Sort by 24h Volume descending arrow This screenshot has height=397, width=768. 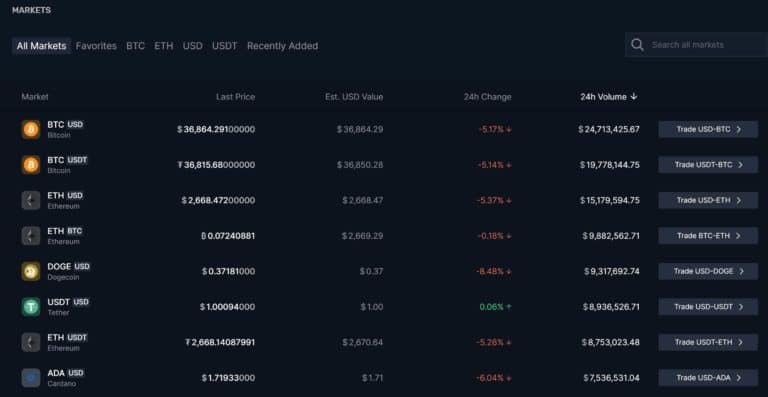[x=634, y=97]
